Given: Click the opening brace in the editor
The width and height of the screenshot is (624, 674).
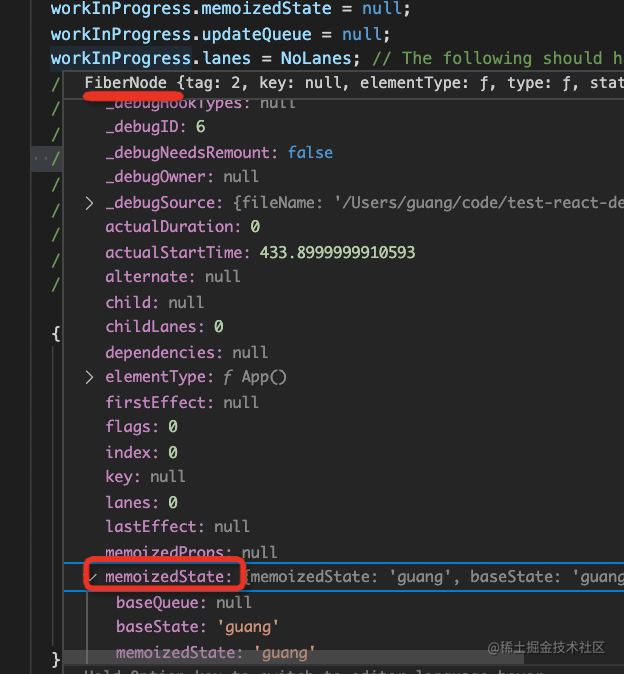Looking at the screenshot, I should (56, 333).
